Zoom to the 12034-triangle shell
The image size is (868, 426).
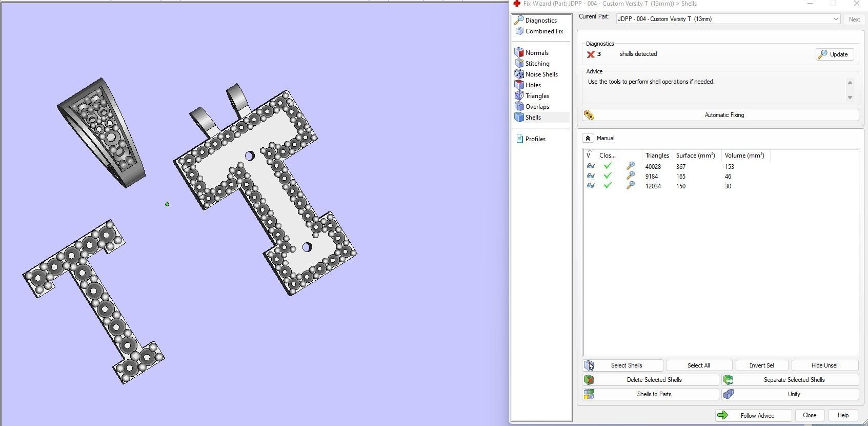click(631, 186)
